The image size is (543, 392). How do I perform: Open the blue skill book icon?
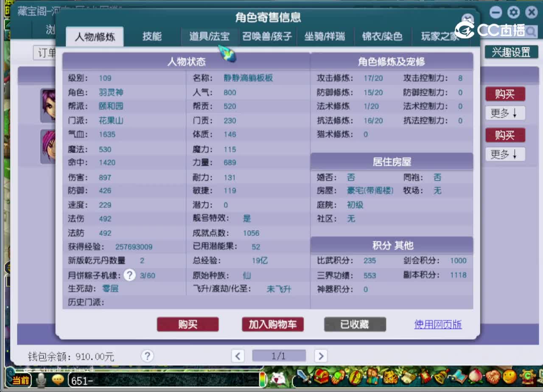459,378
